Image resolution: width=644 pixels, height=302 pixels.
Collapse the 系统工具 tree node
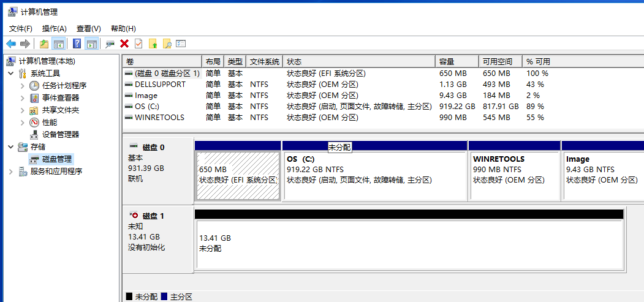(x=10, y=74)
